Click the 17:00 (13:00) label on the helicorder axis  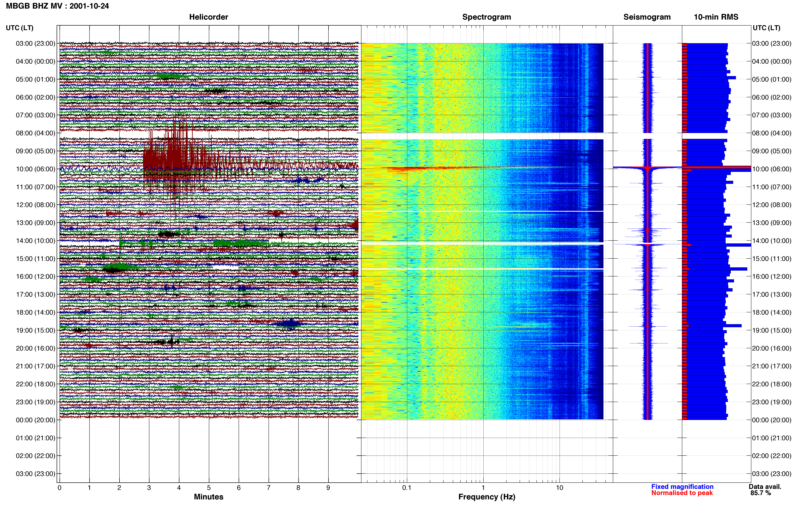pyautogui.click(x=35, y=294)
